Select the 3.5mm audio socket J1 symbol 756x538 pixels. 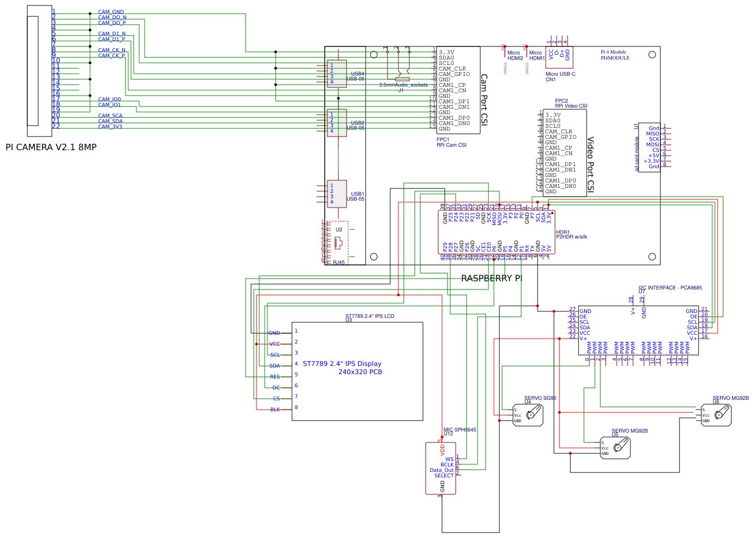coord(398,64)
